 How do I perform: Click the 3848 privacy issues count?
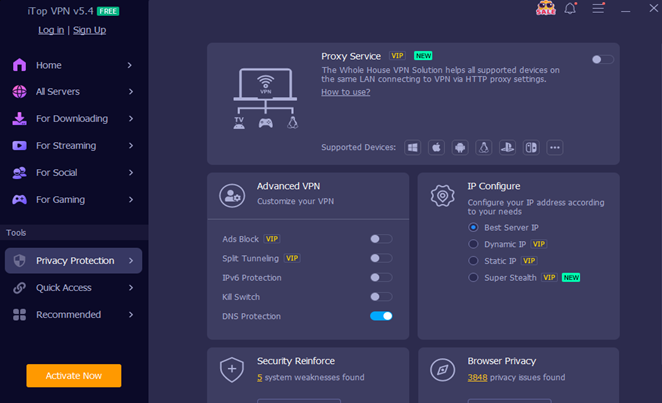pos(476,377)
